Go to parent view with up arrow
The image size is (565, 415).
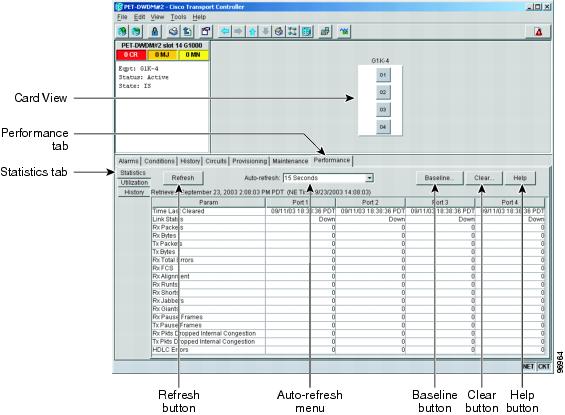[252, 32]
